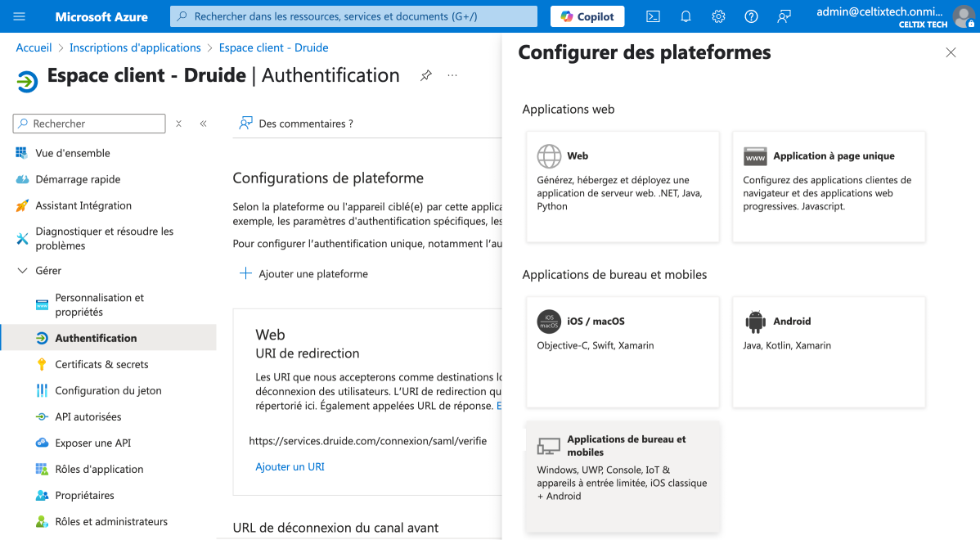Open the Copilot button
Image resolution: width=980 pixels, height=540 pixels.
[x=587, y=16]
